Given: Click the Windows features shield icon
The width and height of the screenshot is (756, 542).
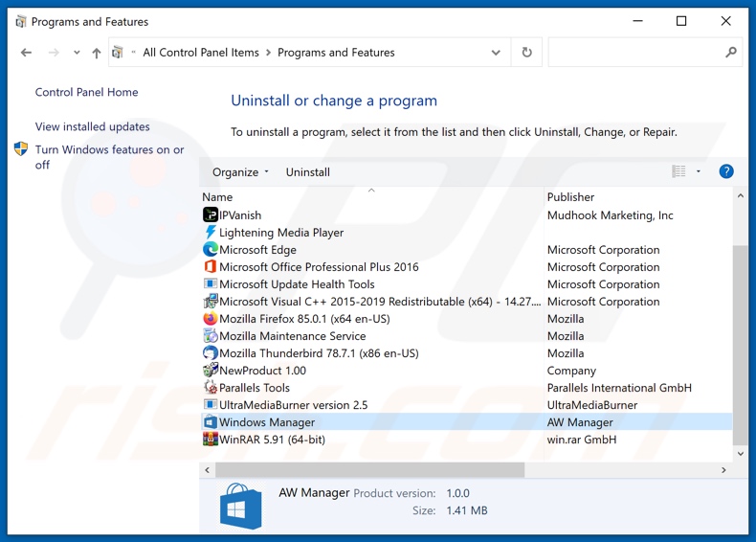Looking at the screenshot, I should tap(21, 149).
